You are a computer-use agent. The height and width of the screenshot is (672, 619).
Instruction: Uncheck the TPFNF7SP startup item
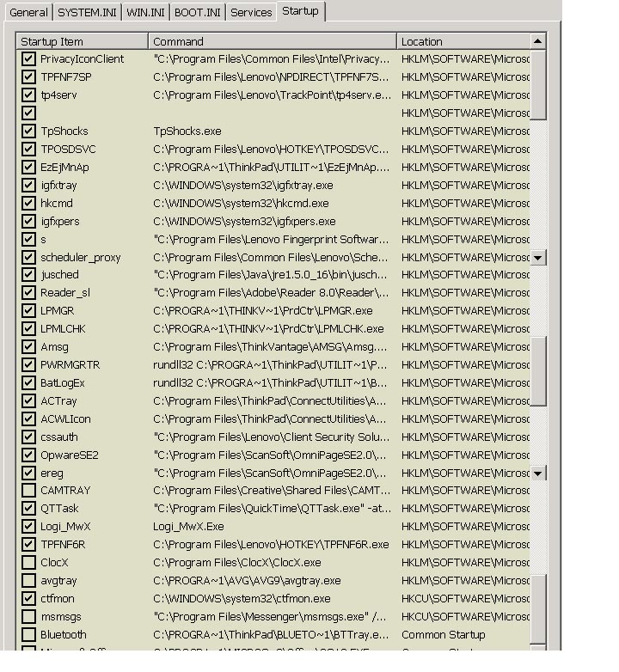[28, 76]
